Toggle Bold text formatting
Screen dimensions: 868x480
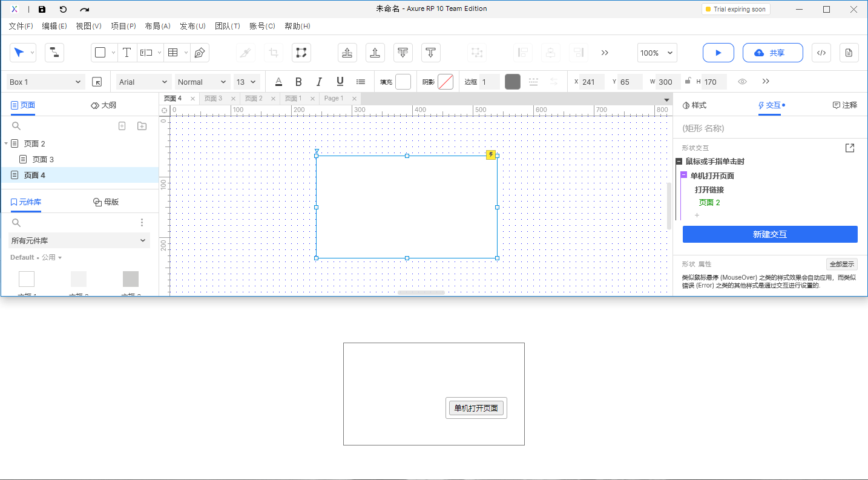[298, 82]
